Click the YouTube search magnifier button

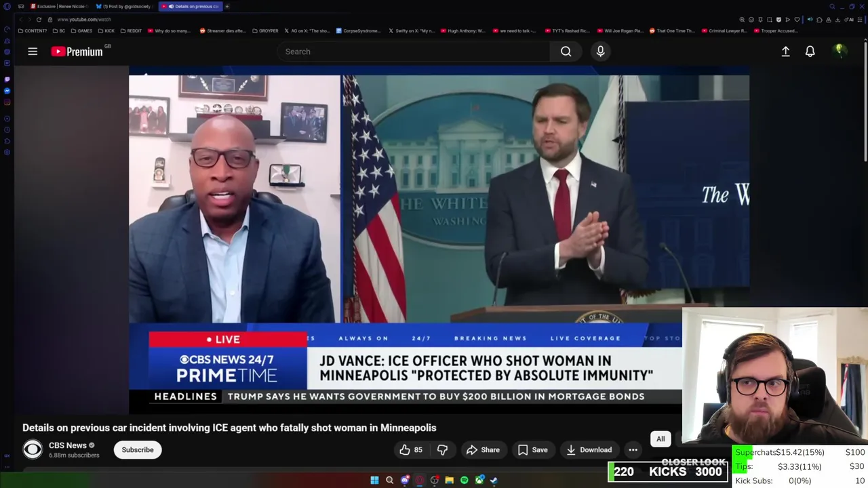[566, 52]
